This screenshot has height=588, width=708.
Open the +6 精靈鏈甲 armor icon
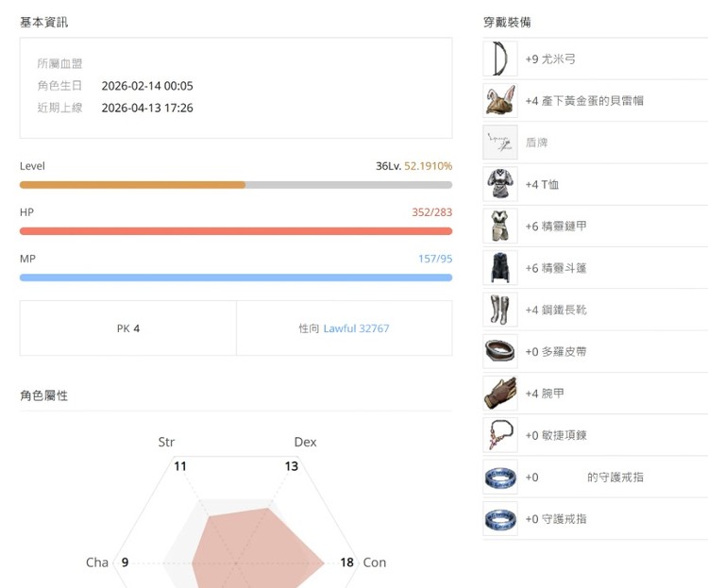[x=500, y=226]
